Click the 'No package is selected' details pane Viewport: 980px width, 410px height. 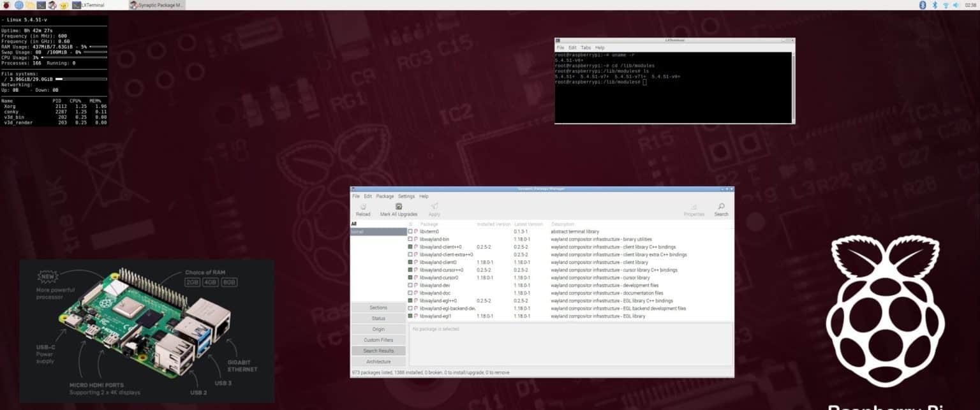pyautogui.click(x=571, y=344)
